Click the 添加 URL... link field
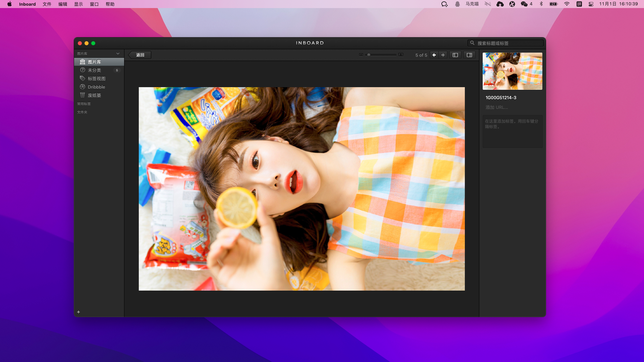The height and width of the screenshot is (362, 644). pos(497,107)
